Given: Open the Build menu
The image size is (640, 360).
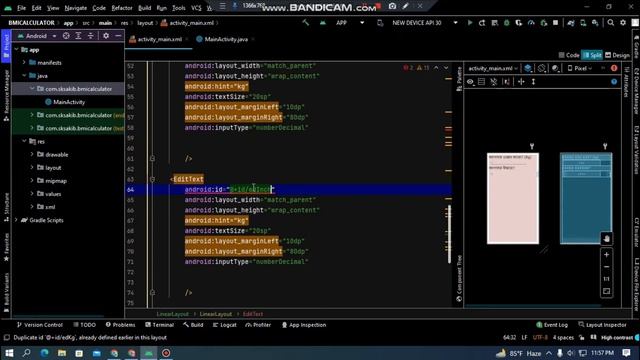Looking at the screenshot, I should pyautogui.click(x=144, y=8).
